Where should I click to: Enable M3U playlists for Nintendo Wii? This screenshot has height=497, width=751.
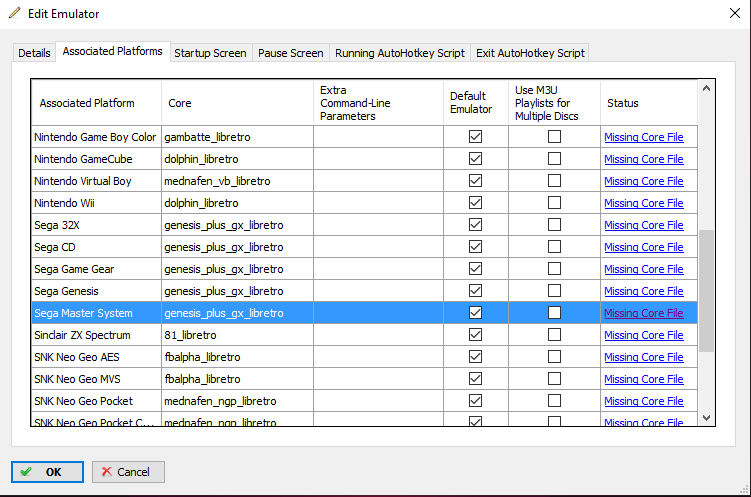pos(555,203)
